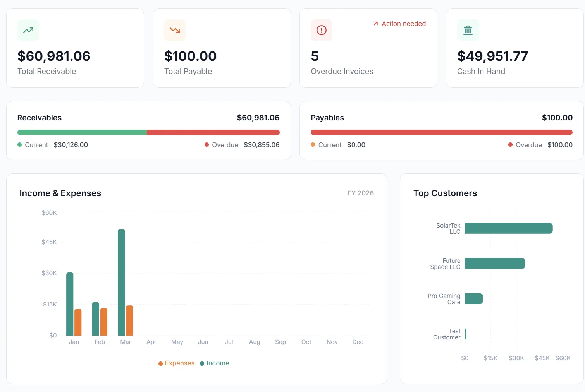Click the Income & Expenses heading
Viewport: 585px width, 392px height.
[x=60, y=193]
